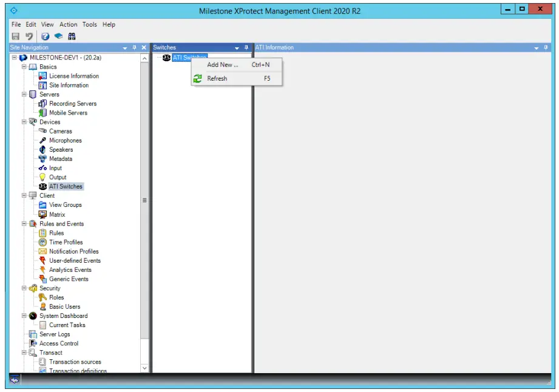The width and height of the screenshot is (559, 392).
Task: Click the Site Navigation scroll up arrow
Action: pyautogui.click(x=144, y=58)
